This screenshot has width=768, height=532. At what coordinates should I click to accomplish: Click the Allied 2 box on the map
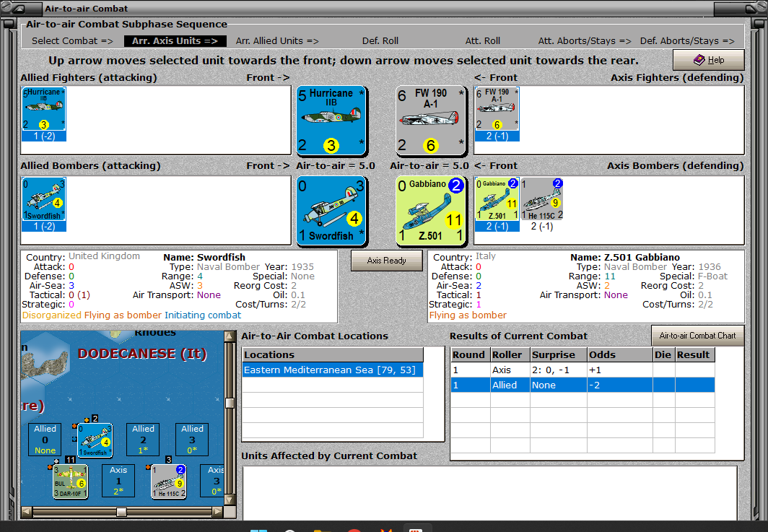tap(143, 440)
